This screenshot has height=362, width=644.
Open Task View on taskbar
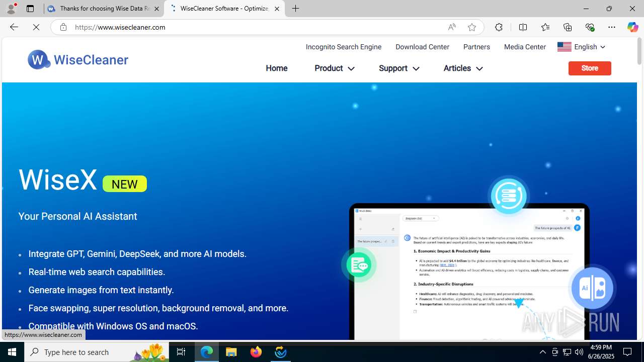coord(181,352)
